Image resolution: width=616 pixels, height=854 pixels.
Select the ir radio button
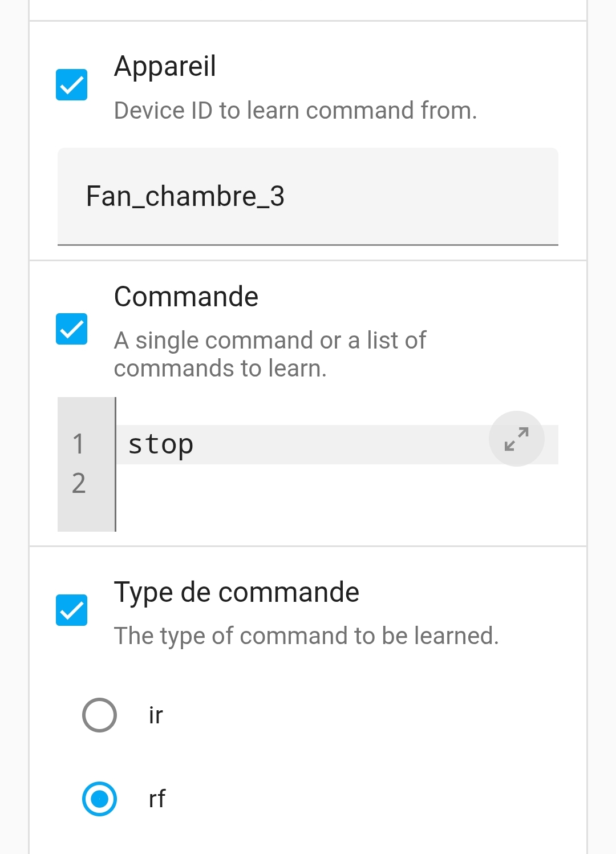coord(99,715)
